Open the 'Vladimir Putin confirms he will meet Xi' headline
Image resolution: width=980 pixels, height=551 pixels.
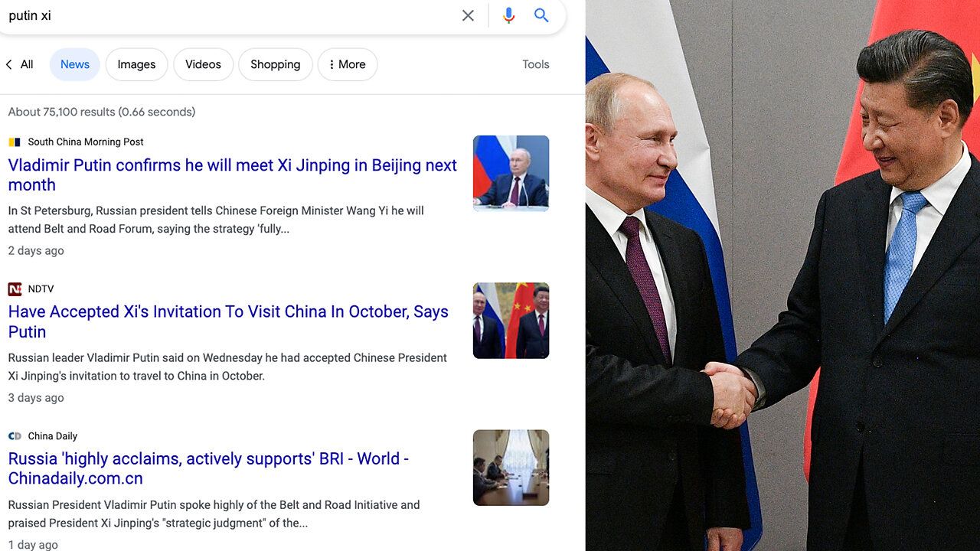click(x=233, y=175)
